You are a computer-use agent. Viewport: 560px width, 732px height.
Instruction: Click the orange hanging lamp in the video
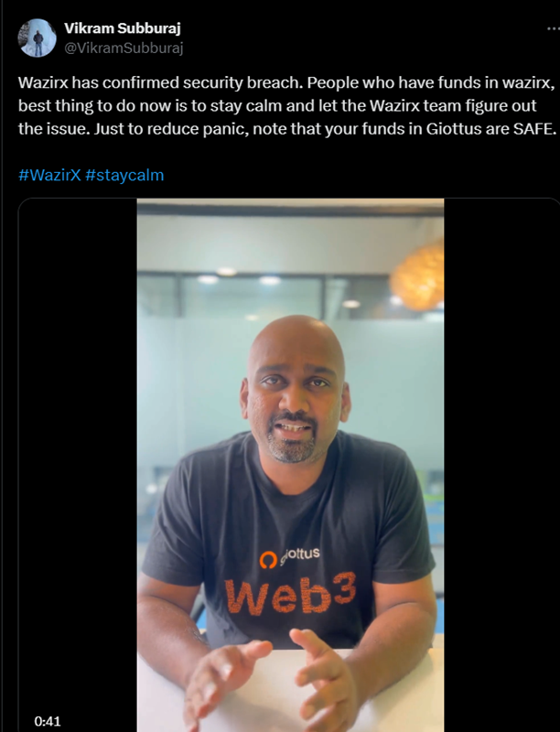coord(417,276)
